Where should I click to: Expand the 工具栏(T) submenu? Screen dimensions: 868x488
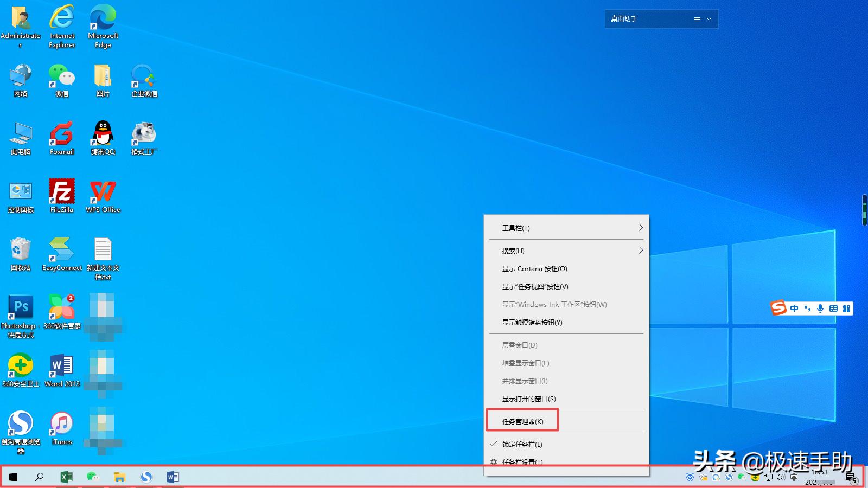[515, 228]
